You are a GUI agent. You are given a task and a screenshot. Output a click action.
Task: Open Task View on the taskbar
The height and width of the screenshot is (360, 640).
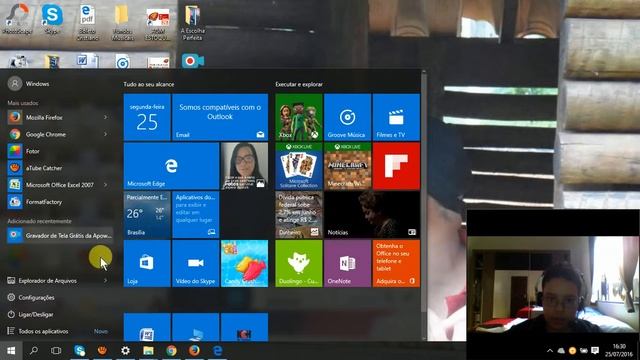tap(56, 351)
